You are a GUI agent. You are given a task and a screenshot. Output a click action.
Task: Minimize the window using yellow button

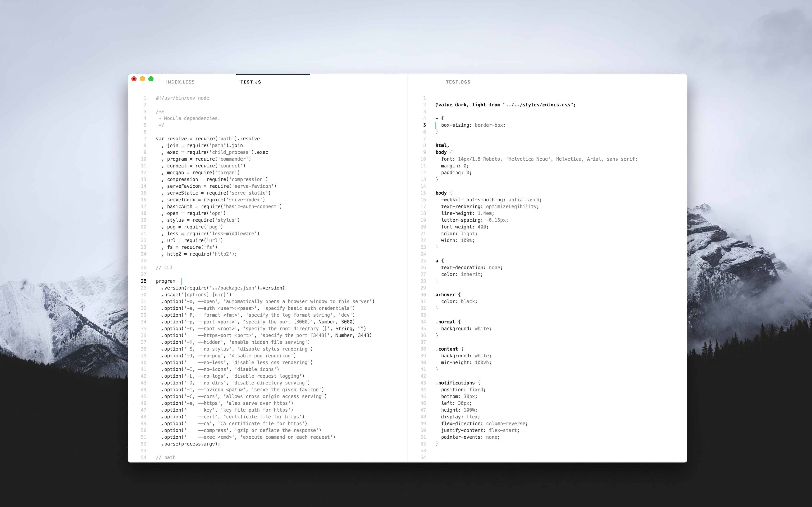click(142, 79)
